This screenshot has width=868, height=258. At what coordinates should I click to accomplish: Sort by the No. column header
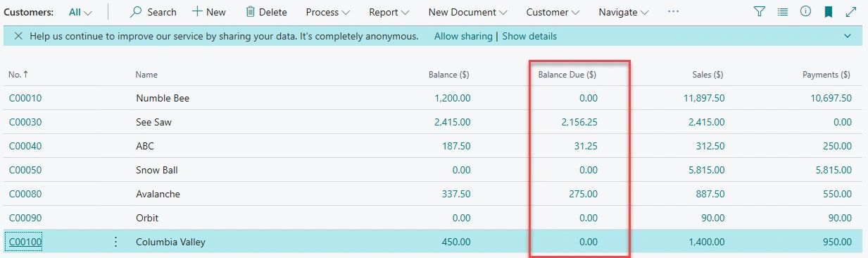click(18, 74)
